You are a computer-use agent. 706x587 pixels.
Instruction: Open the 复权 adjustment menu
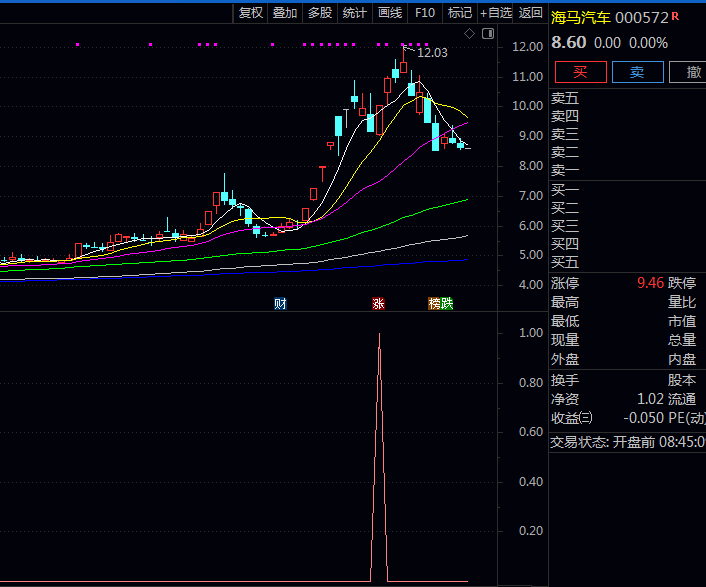250,13
